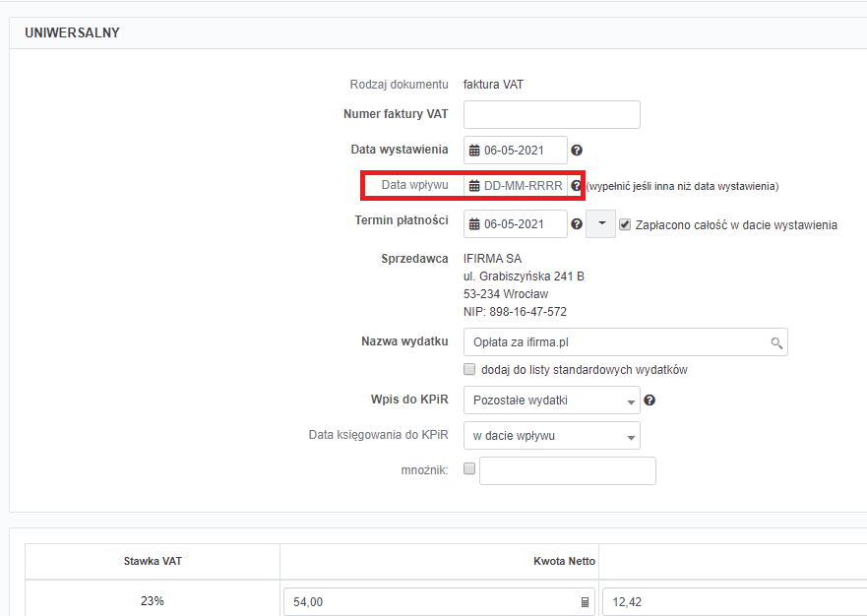
Task: Open Data księgowania do KPiR dropdown
Action: [x=552, y=435]
